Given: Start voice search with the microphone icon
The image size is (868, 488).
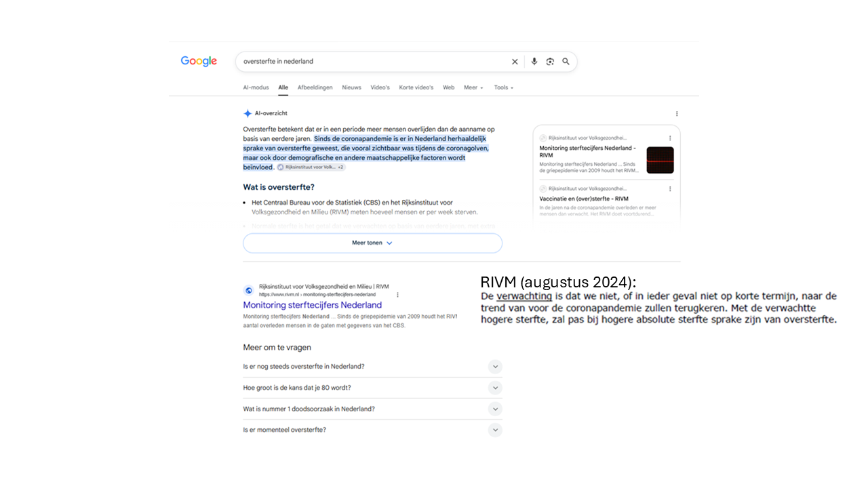Looking at the screenshot, I should click(534, 62).
